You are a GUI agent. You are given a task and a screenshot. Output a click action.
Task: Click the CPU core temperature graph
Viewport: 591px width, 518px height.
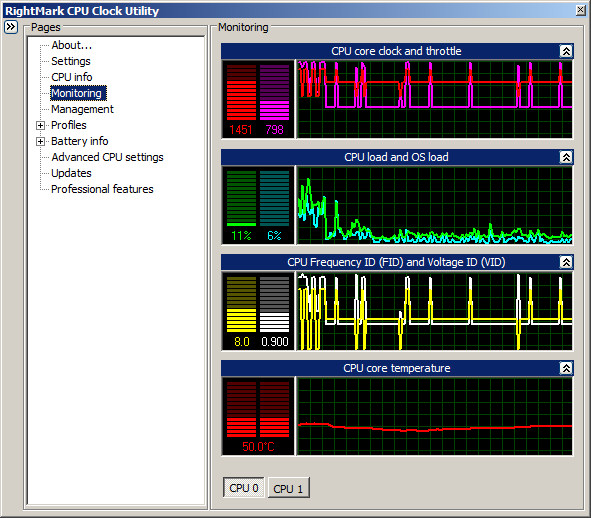(x=435, y=416)
